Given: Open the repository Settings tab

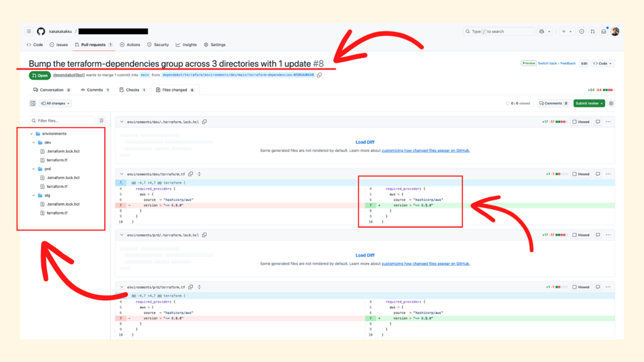Looking at the screenshot, I should 215,45.
